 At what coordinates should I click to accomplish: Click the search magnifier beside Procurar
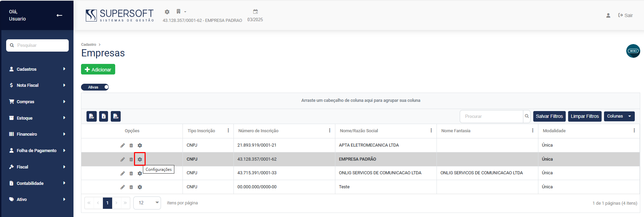coord(527,117)
